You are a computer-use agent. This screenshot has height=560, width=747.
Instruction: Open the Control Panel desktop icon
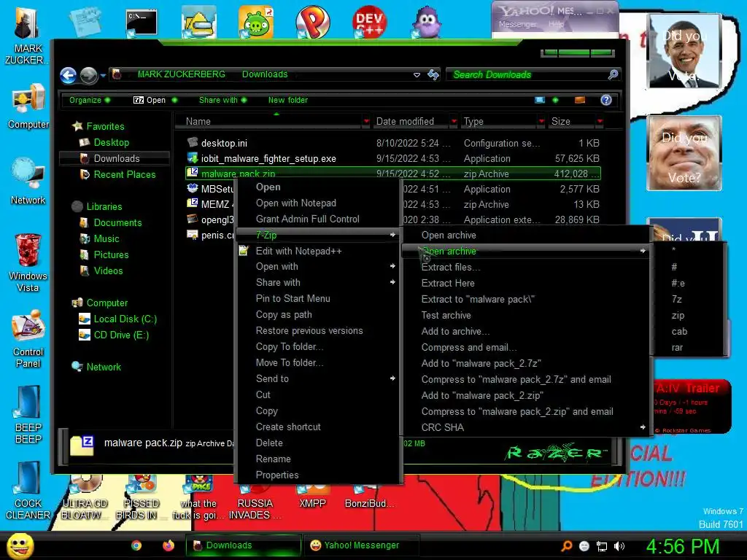[28, 339]
